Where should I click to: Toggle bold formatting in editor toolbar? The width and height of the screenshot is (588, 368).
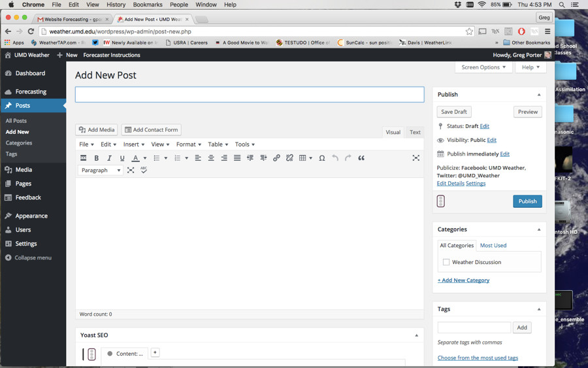point(97,158)
